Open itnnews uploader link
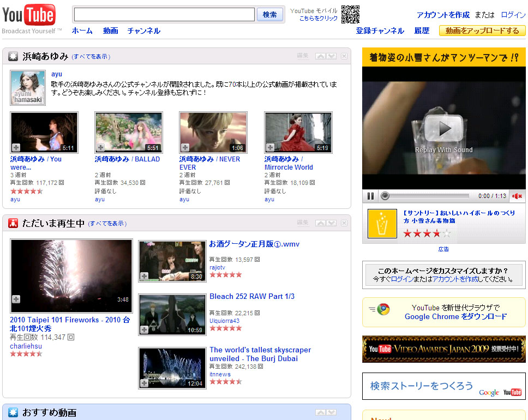Image resolution: width=528 pixels, height=420 pixels. [220, 374]
